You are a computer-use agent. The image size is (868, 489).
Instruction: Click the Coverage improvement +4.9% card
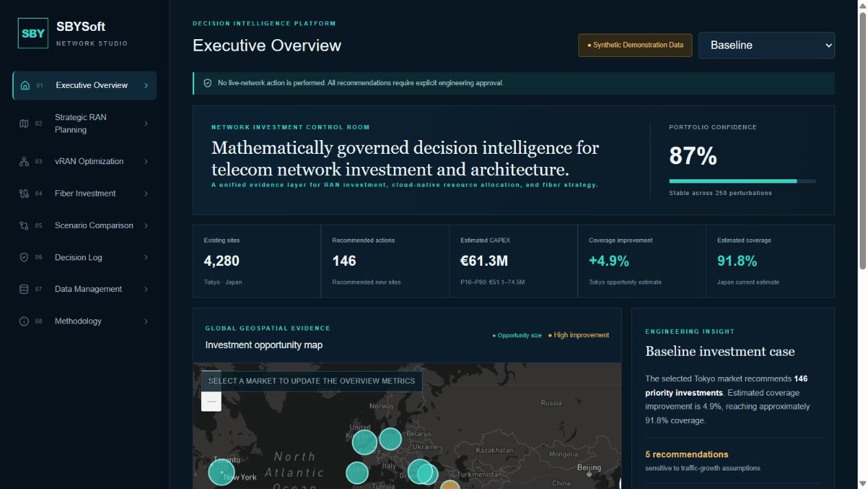(642, 261)
